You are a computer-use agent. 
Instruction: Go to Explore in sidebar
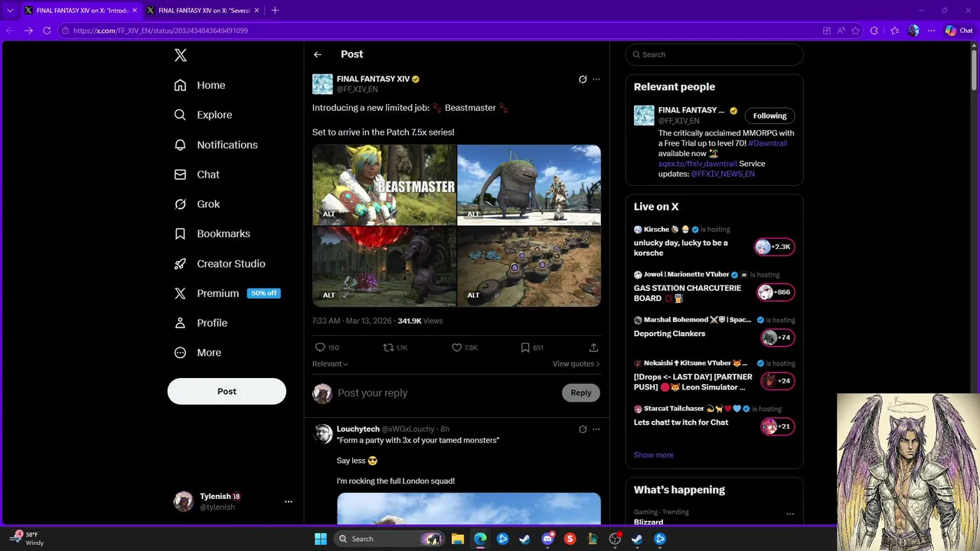pos(203,115)
